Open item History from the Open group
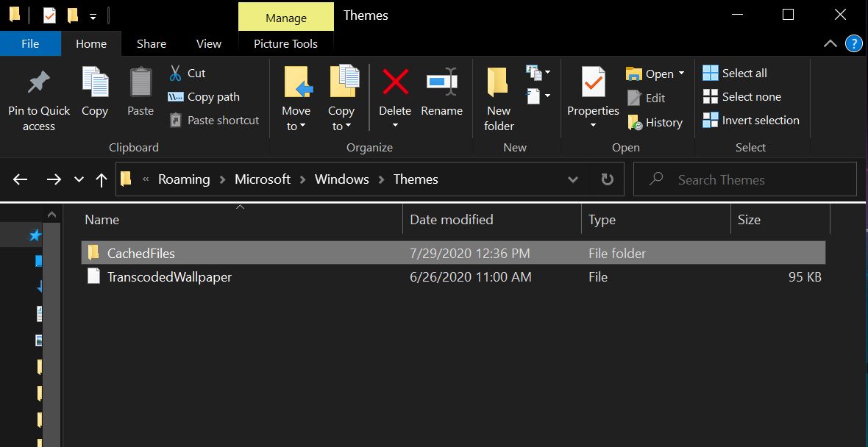This screenshot has height=447, width=868. click(655, 122)
